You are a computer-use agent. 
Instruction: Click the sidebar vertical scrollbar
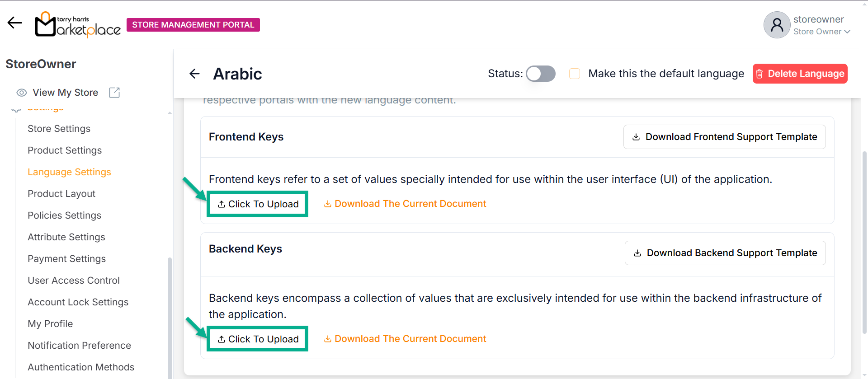tap(170, 316)
